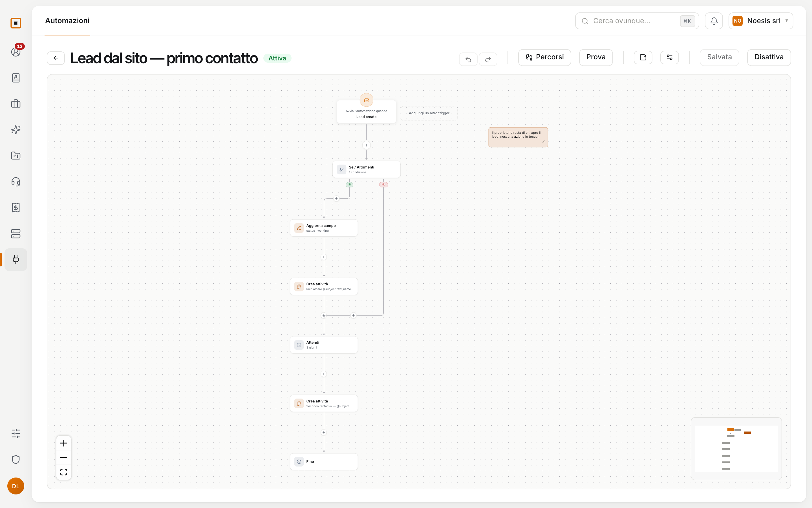The width and height of the screenshot is (812, 508).
Task: Open the shield security sidebar icon
Action: tap(16, 459)
